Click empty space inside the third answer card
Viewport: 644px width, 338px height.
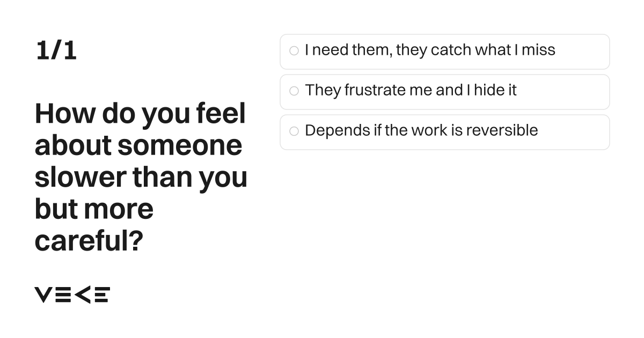coord(574,132)
